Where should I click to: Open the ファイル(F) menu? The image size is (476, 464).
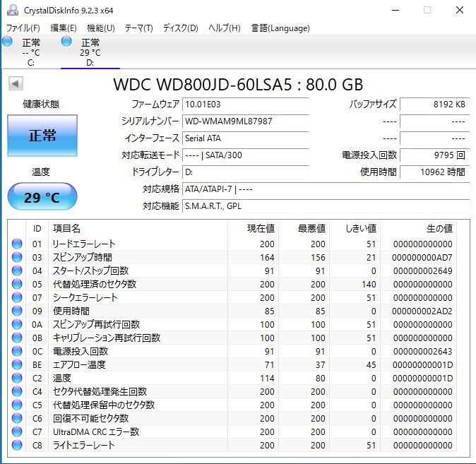pos(23,28)
